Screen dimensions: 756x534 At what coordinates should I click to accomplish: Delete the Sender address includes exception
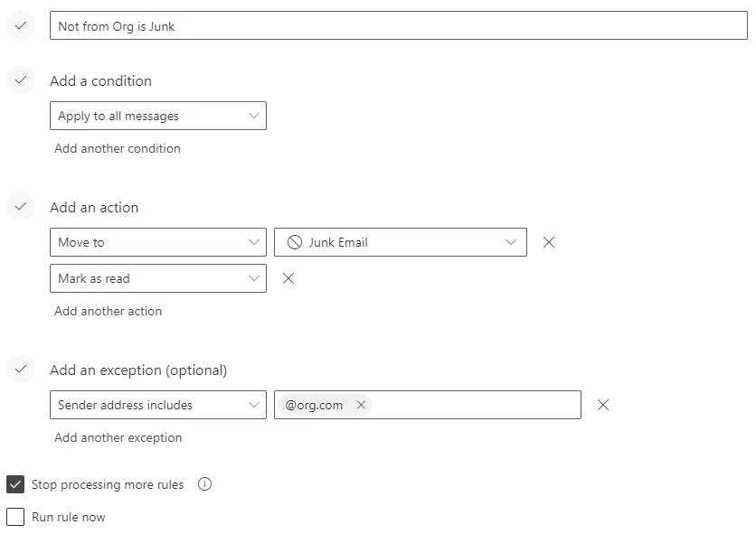click(603, 405)
